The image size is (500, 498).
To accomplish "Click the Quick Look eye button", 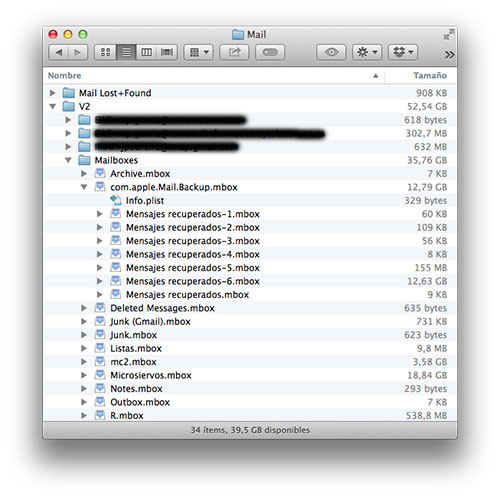I will point(331,52).
